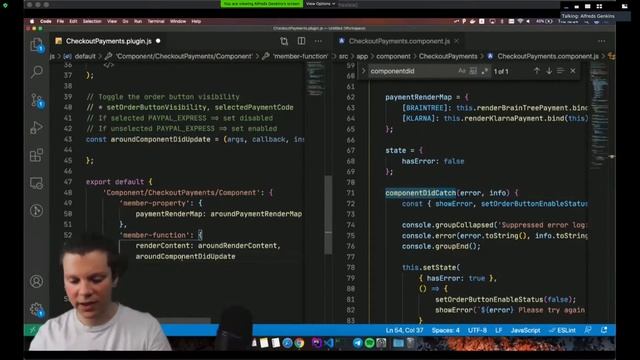Open the Window menu

(x=178, y=21)
